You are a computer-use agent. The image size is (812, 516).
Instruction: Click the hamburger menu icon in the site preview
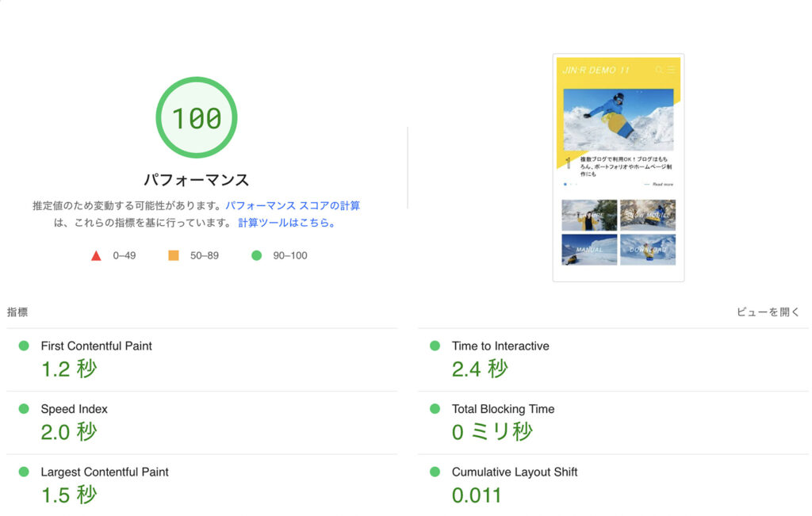[x=671, y=70]
